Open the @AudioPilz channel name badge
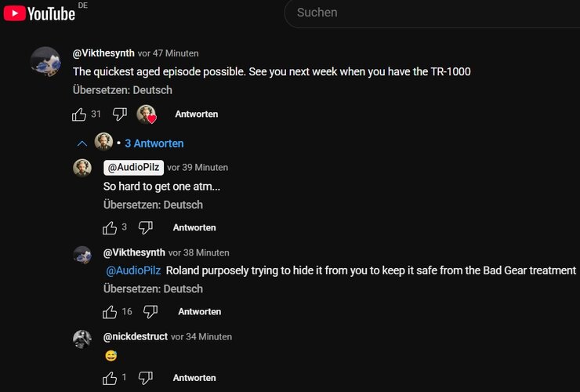Viewport: 580px width, 392px height. 132,167
